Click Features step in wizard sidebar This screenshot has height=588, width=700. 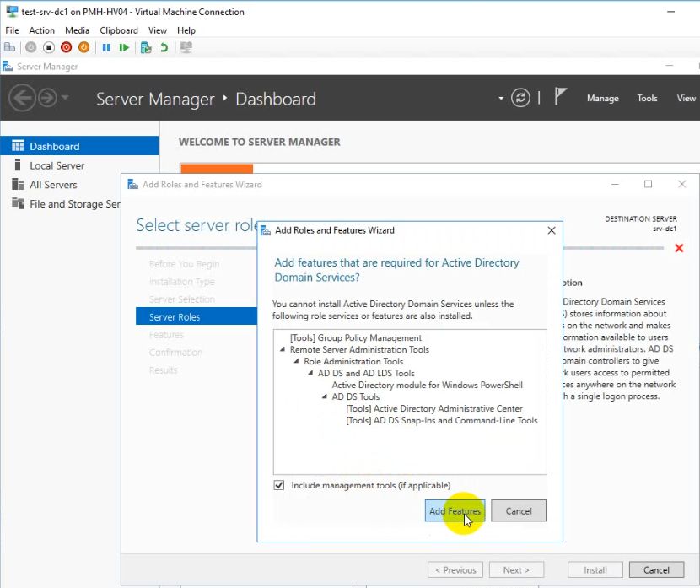[x=166, y=335]
